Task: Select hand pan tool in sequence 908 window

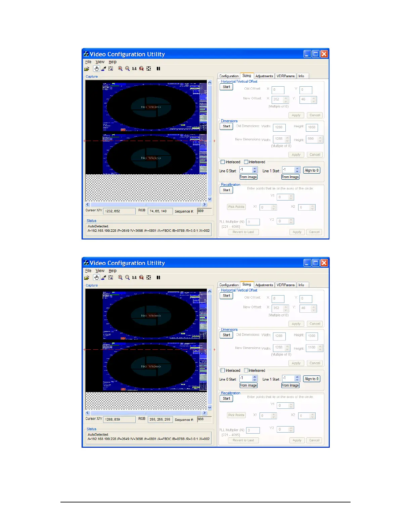Action: pyautogui.click(x=96, y=277)
